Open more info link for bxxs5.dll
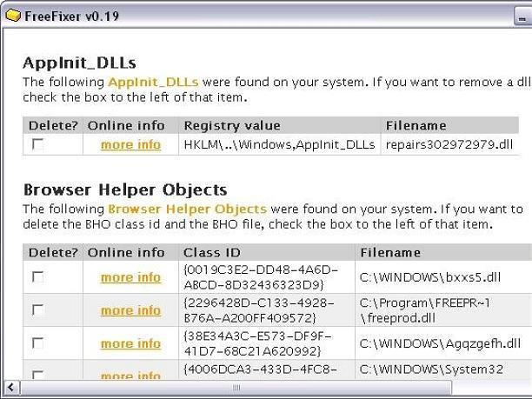Viewport: 532px width, 399px height. point(130,277)
